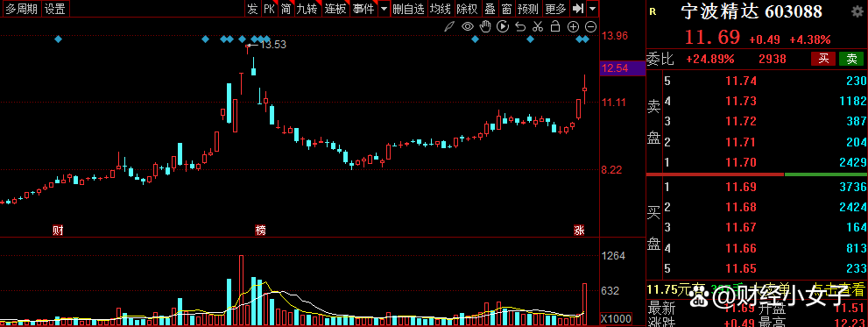Toggle the lock icon on chart
868x327 pixels.
click(555, 26)
